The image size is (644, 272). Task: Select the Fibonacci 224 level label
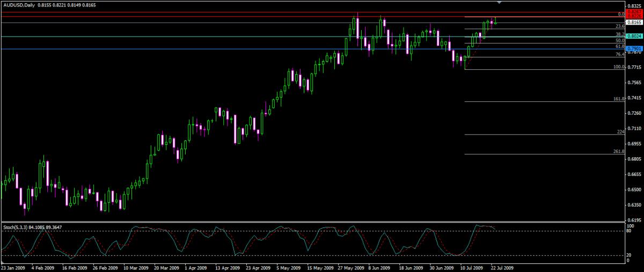tap(620, 132)
